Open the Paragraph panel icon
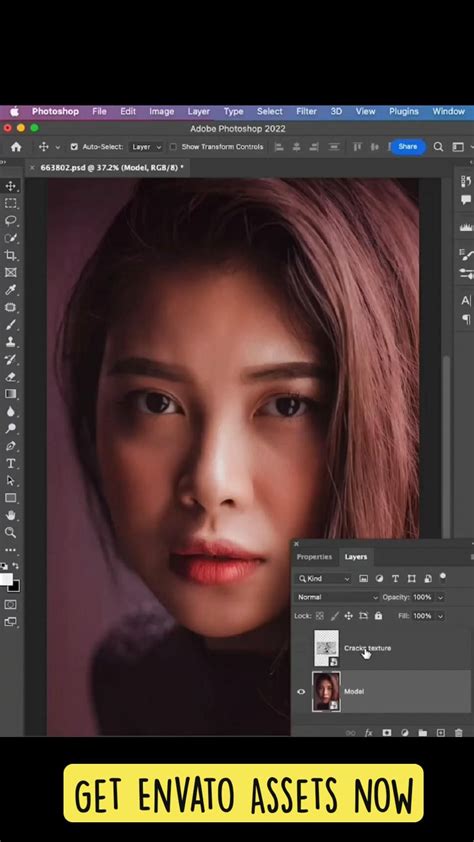The height and width of the screenshot is (842, 474). click(465, 320)
